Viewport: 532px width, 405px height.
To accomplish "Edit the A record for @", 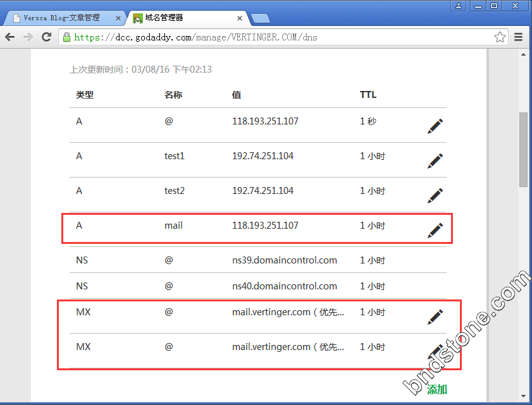I will point(435,126).
